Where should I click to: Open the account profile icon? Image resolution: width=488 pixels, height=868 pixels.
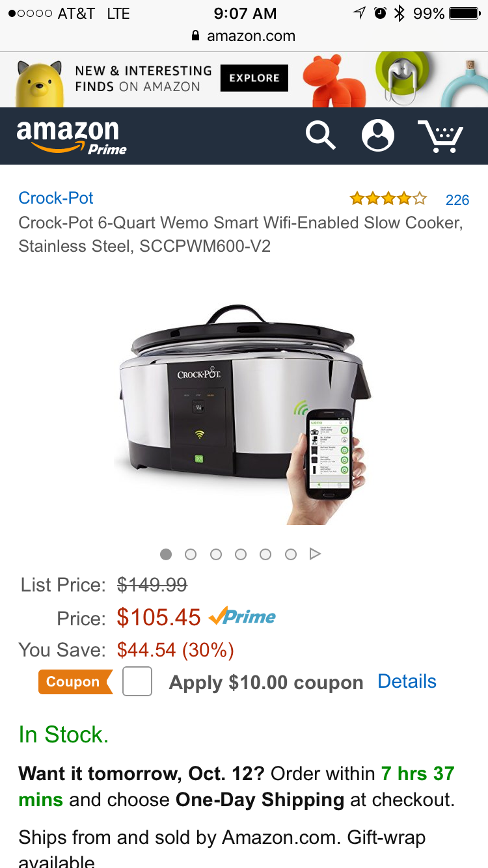(378, 135)
